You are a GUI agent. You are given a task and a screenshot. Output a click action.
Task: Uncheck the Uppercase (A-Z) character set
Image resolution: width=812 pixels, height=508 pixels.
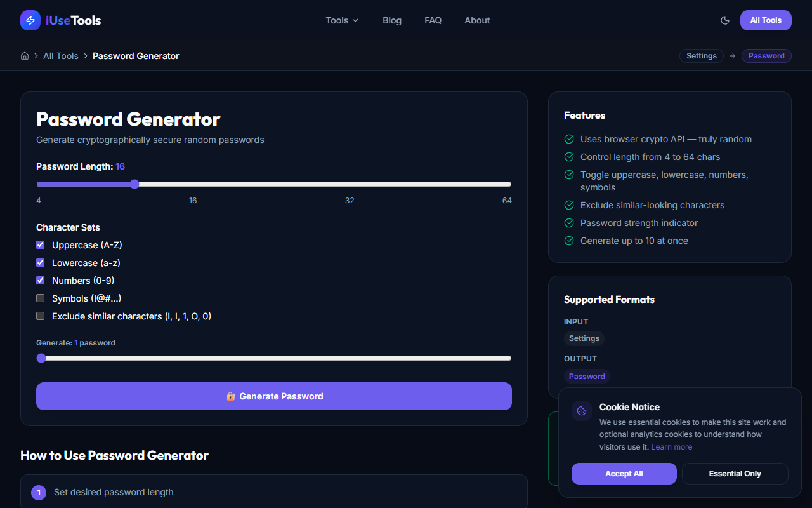pos(40,244)
